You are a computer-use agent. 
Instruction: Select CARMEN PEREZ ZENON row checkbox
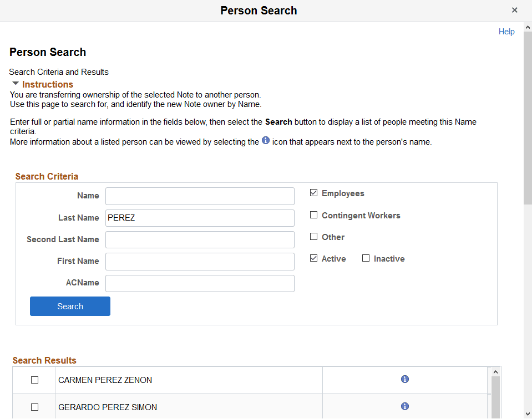34,380
